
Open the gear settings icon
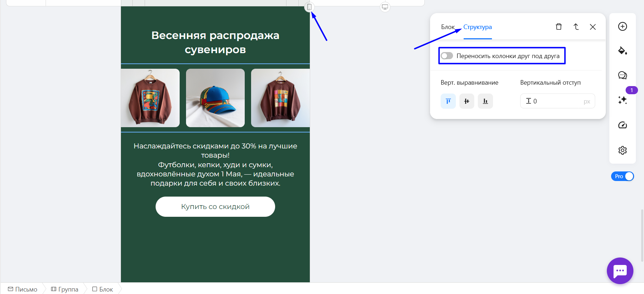[622, 150]
